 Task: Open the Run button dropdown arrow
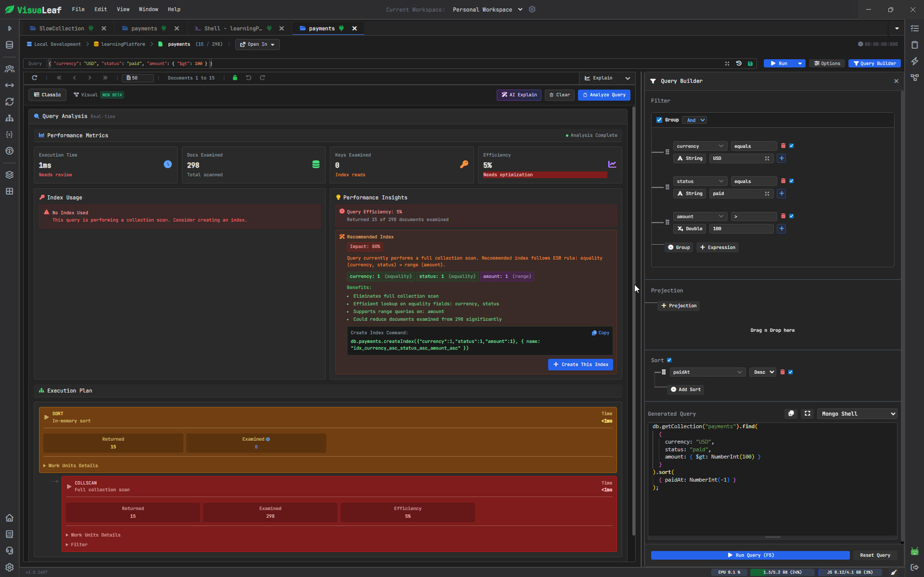coord(800,64)
